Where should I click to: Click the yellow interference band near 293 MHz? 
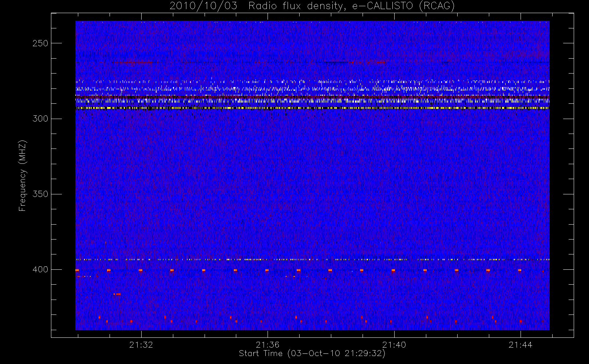312,108
